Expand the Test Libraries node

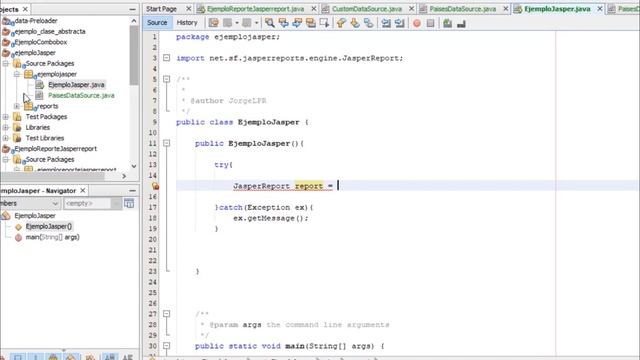tap(6, 138)
